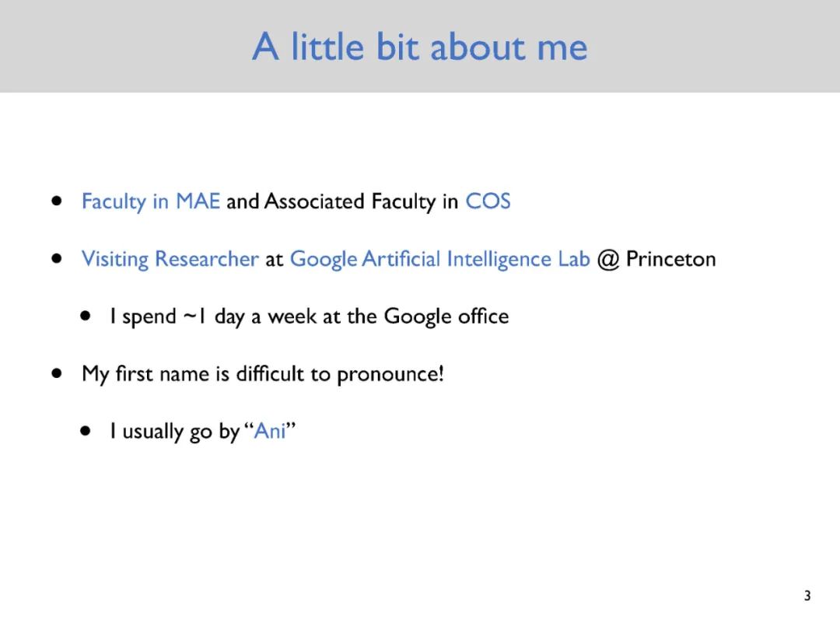Click the "Visiting Researcher" blue text
This screenshot has width=840, height=630.
pos(170,259)
